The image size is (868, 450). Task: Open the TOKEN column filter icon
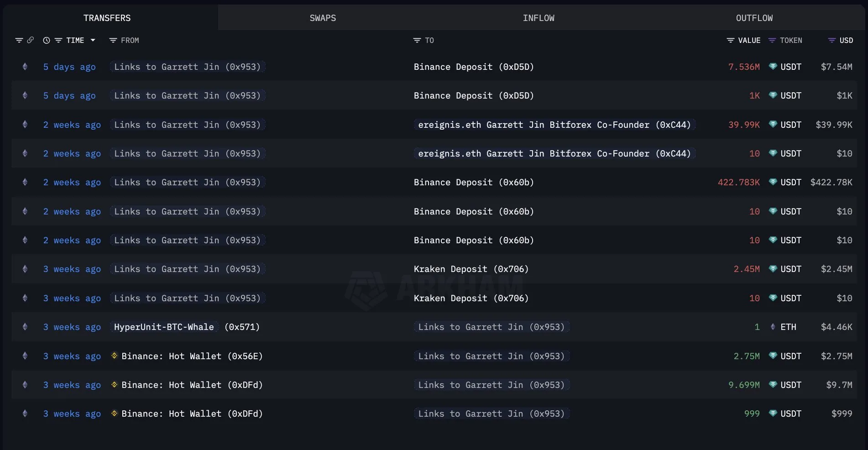tap(772, 40)
